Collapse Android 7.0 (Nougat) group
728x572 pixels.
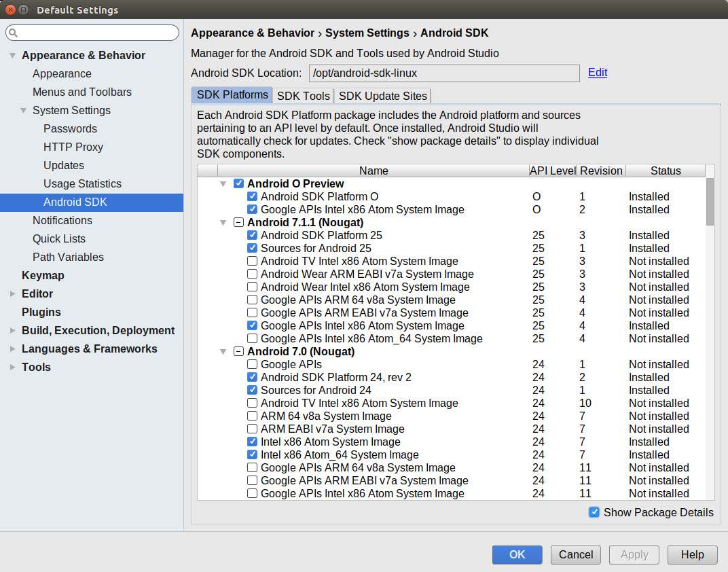coord(223,352)
